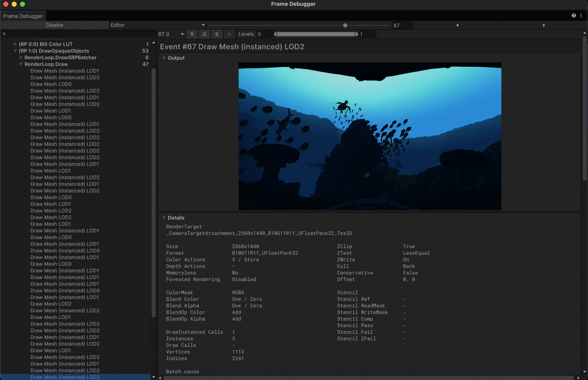The image size is (588, 380).
Task: Collapse the Details section
Action: [x=164, y=218]
